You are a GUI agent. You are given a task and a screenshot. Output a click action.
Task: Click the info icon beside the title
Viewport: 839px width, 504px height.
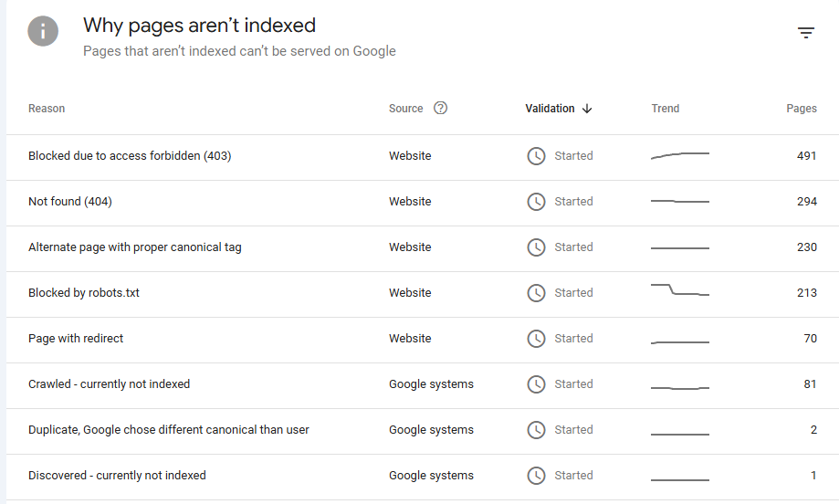click(43, 32)
